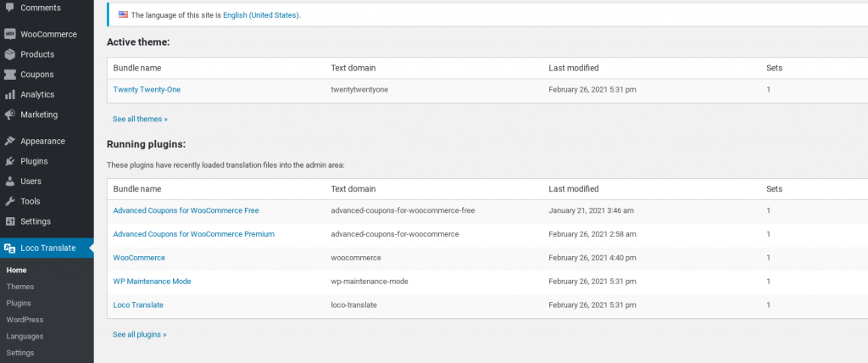
Task: Go to Plugins in the main sidebar
Action: (34, 161)
